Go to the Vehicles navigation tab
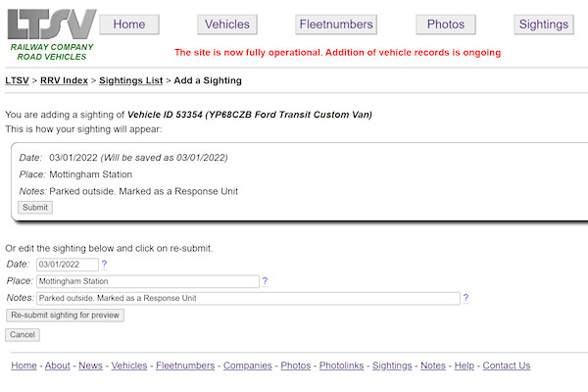Screen dimensions: 588x392 click(227, 24)
